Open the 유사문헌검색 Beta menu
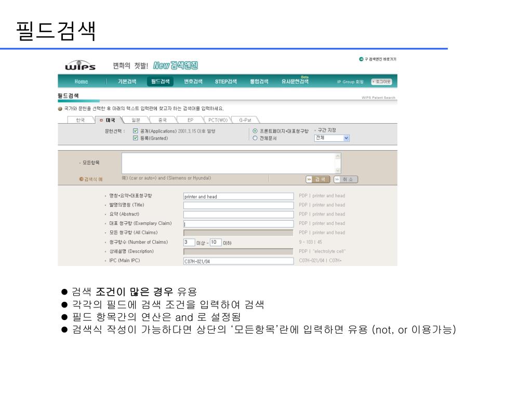This screenshot has height=399, width=532. point(295,81)
